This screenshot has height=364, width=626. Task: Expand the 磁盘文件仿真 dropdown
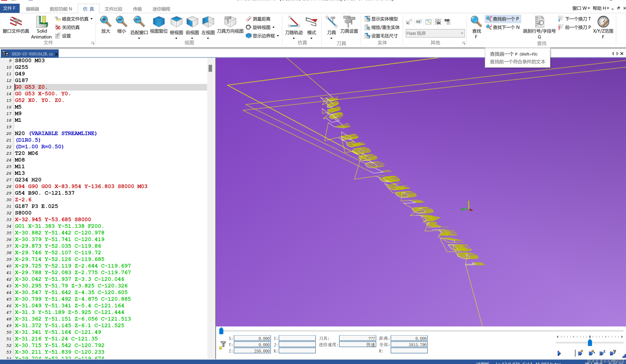click(92, 19)
